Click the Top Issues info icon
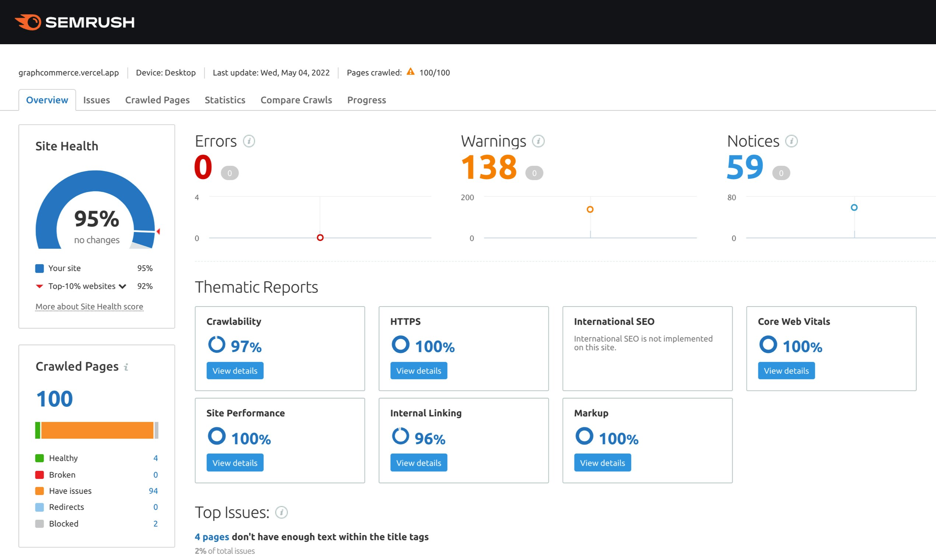The width and height of the screenshot is (936, 560). coord(281,512)
